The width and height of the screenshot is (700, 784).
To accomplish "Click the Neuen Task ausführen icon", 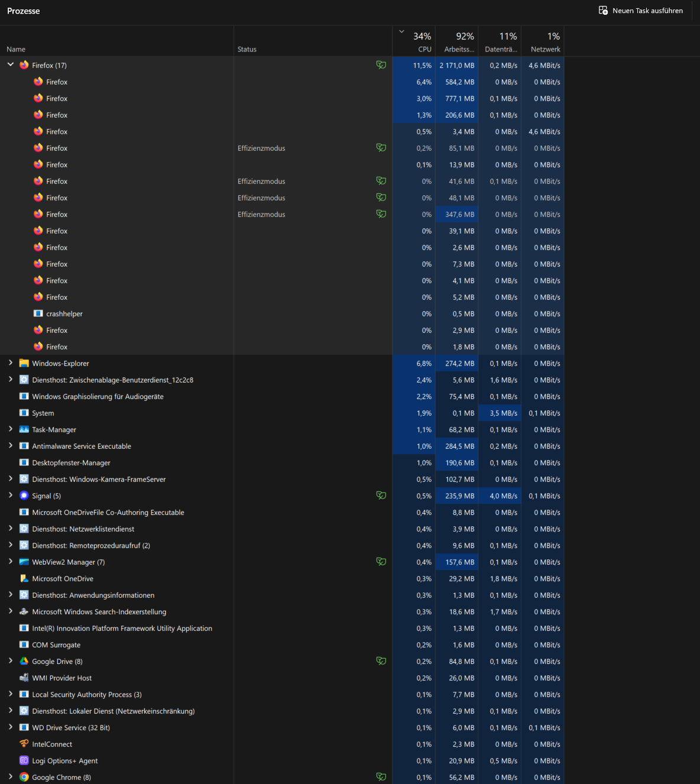I will 603,11.
